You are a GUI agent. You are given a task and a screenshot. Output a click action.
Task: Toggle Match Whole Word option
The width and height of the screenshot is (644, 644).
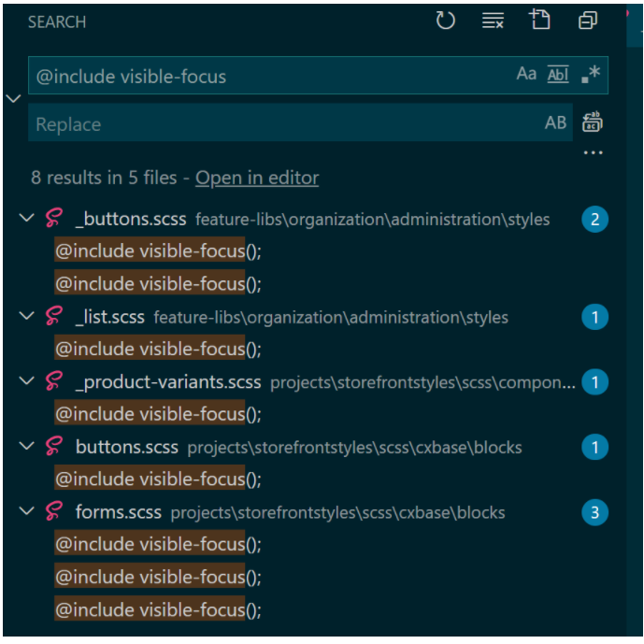pyautogui.click(x=558, y=75)
